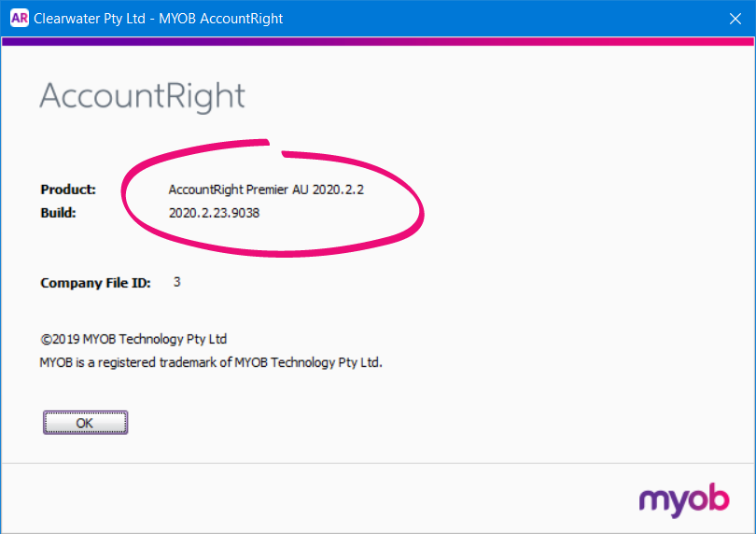Viewport: 756px width, 534px height.
Task: Click the 'Clearwater Pty Ltd - MYOB AccountRight' title
Action: 158,19
